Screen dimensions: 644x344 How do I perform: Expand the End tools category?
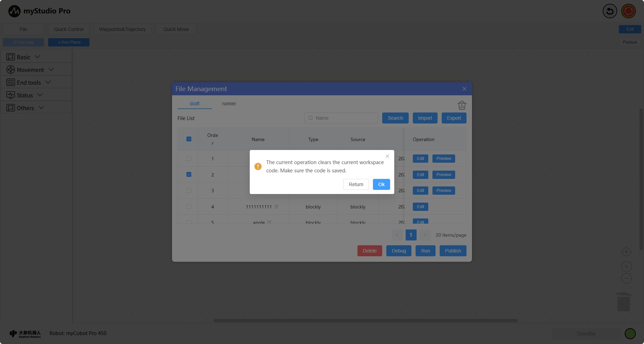29,83
